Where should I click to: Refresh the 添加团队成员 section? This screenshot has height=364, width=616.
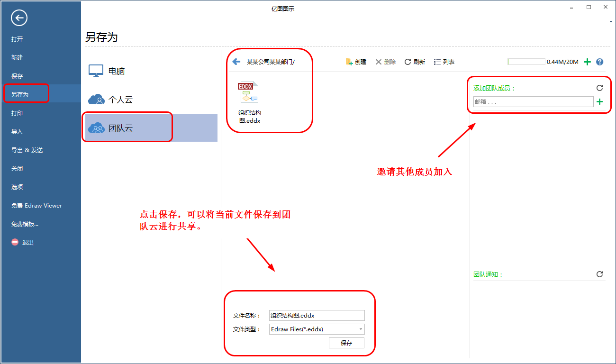tap(599, 88)
